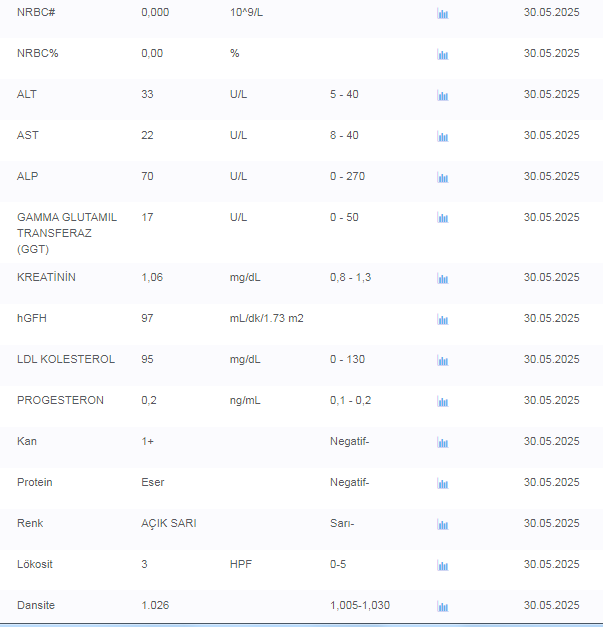Click the hGFH graph icon

[x=443, y=320]
